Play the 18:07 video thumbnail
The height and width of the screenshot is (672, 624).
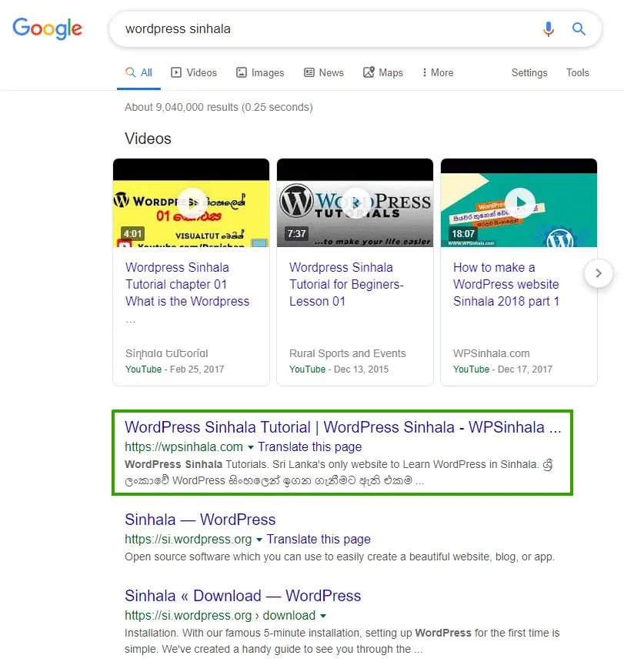pyautogui.click(x=519, y=202)
